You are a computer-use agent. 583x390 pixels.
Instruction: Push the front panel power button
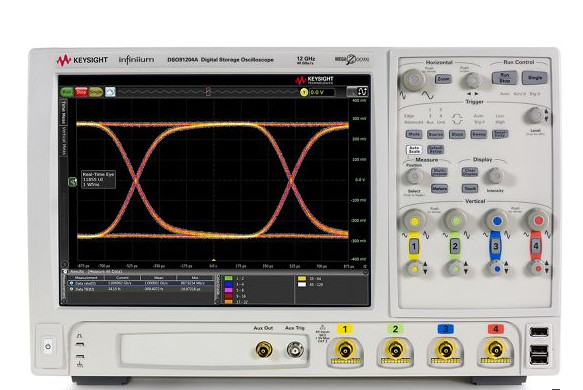48,347
